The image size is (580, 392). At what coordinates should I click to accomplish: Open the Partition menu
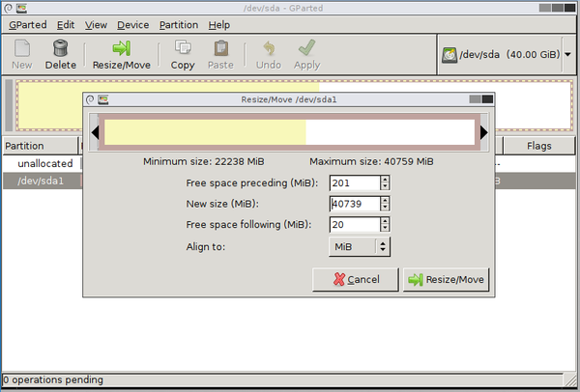(179, 25)
